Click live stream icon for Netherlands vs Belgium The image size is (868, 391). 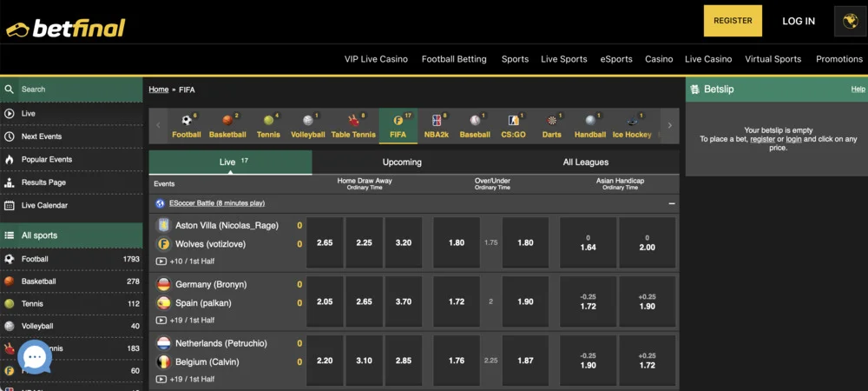[x=161, y=380]
